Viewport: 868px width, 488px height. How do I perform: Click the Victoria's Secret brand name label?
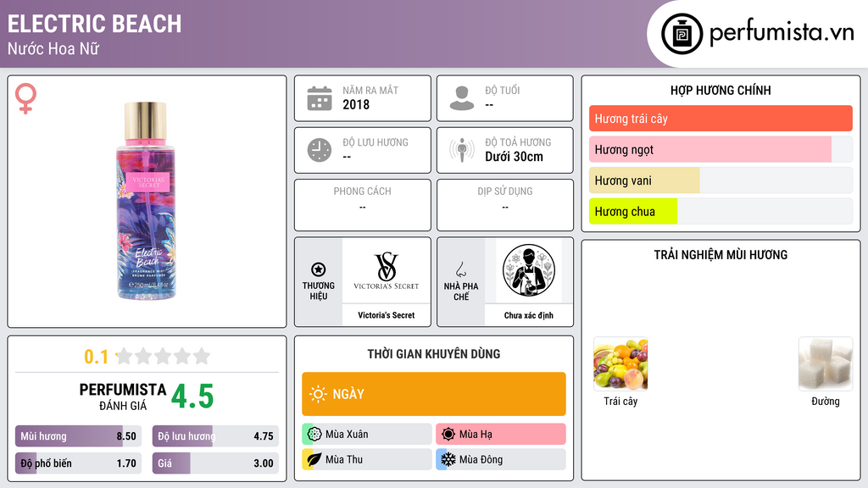point(387,315)
